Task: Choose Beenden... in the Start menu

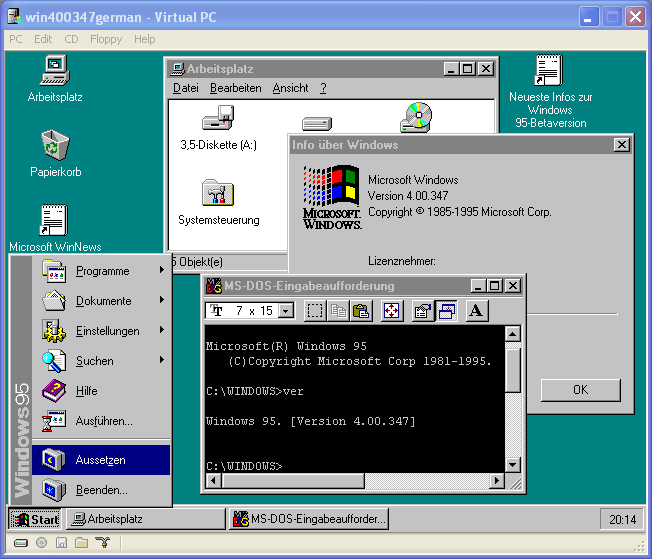Action: click(x=101, y=490)
